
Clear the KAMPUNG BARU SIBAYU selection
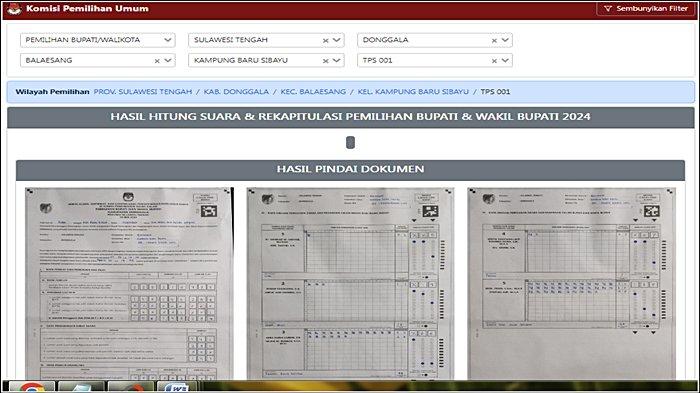(x=325, y=61)
